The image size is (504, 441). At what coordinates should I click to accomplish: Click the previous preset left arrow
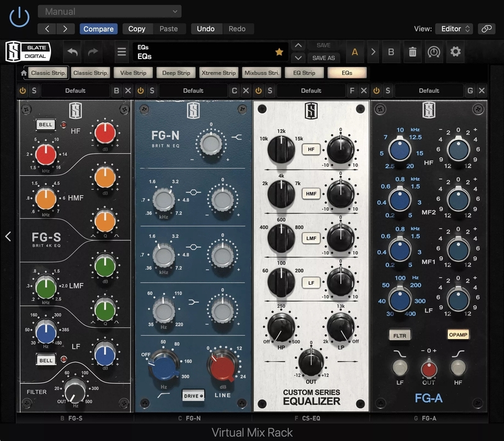[47, 29]
